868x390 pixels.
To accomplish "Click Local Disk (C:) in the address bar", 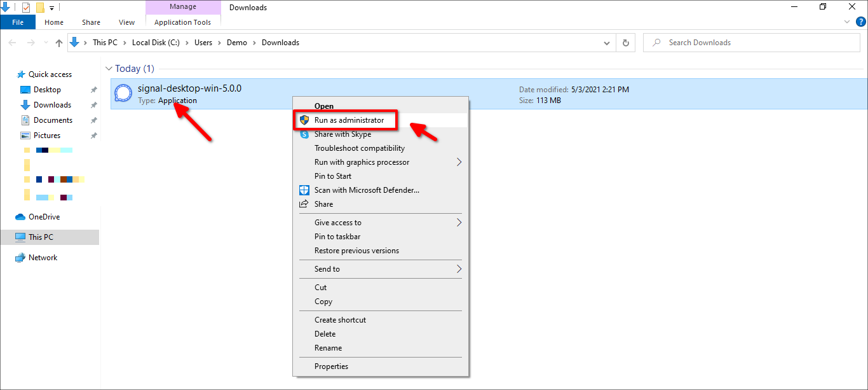I will 156,43.
